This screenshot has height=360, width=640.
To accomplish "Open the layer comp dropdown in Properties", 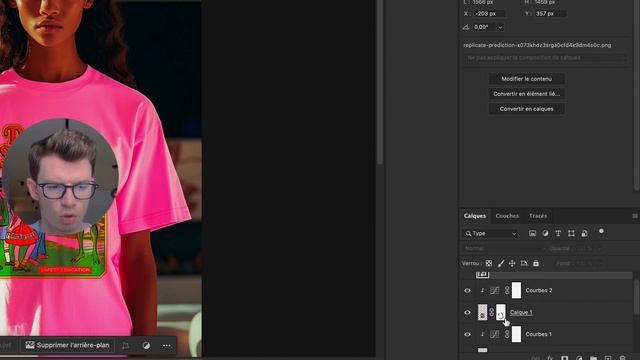I will [545, 58].
